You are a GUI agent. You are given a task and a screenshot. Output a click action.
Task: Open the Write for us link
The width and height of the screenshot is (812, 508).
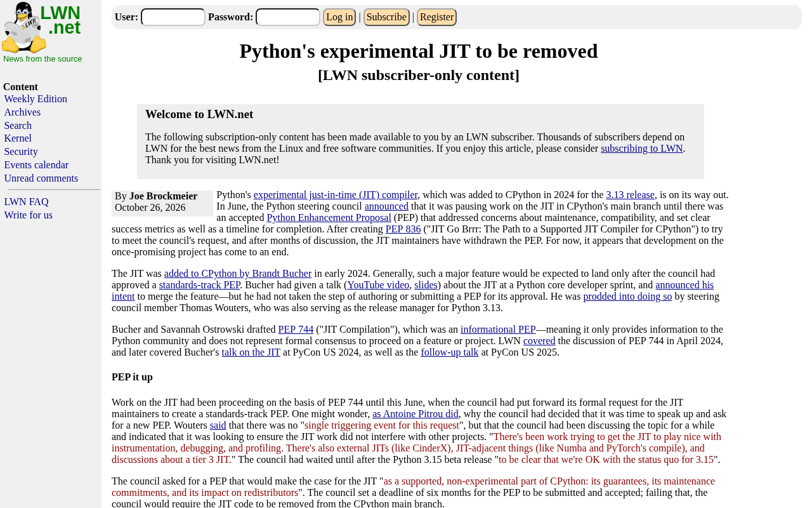coord(29,215)
